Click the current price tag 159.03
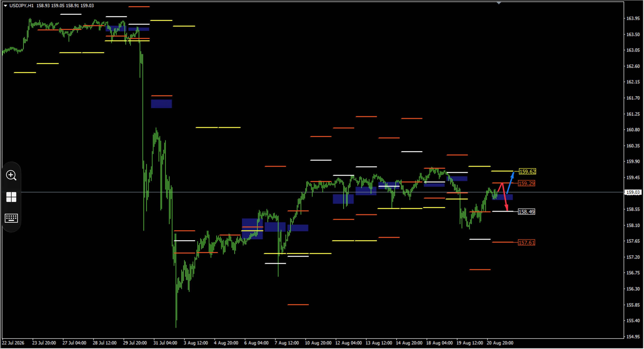Viewport: 644px width, 349px height. coord(633,193)
